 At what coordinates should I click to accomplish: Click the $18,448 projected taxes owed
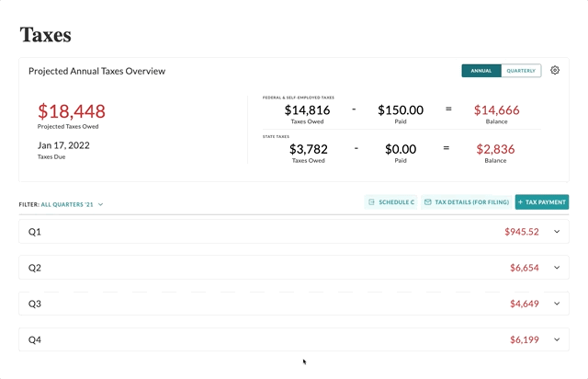[72, 111]
